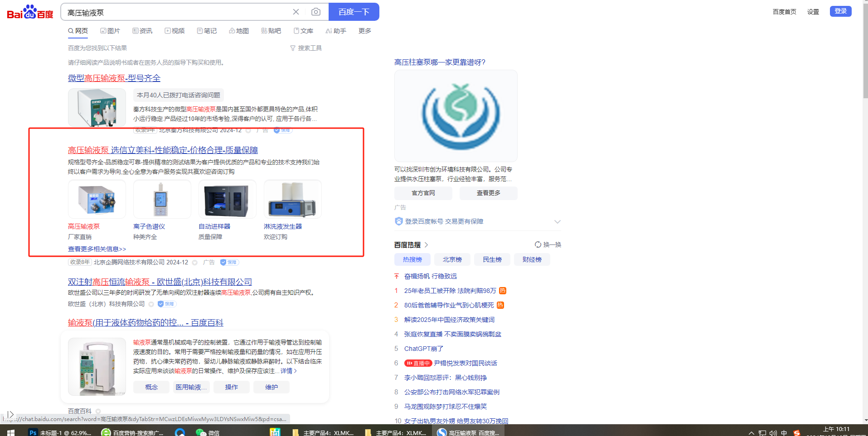This screenshot has height=436, width=868.
Task: Click the 维护 section button
Action: pos(271,387)
